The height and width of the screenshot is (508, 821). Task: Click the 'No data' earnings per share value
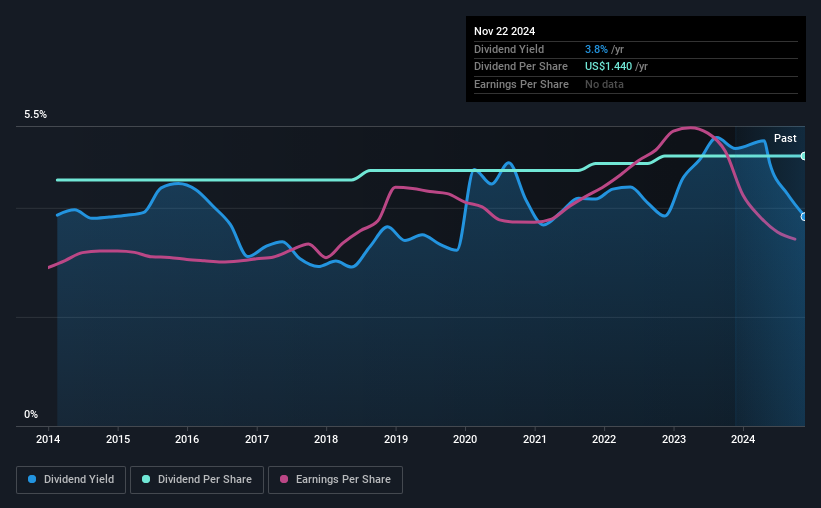(x=605, y=84)
